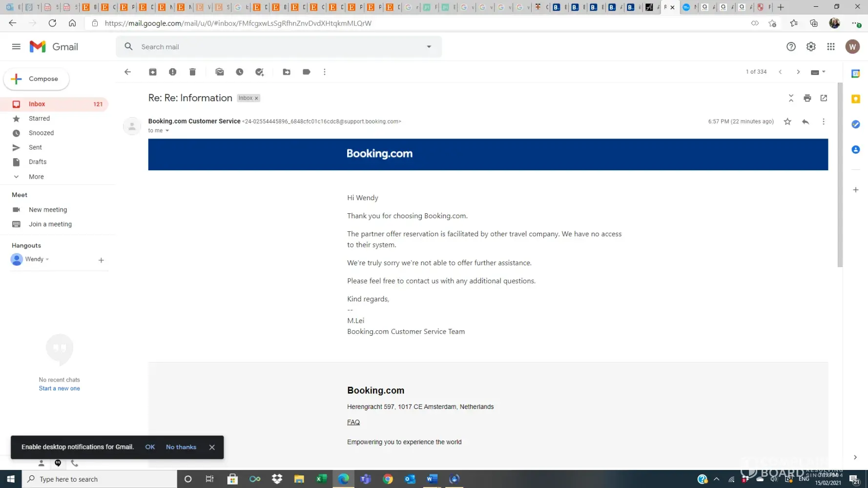Show search options dropdown in search bar
Screen dimensions: 868x488
429,47
